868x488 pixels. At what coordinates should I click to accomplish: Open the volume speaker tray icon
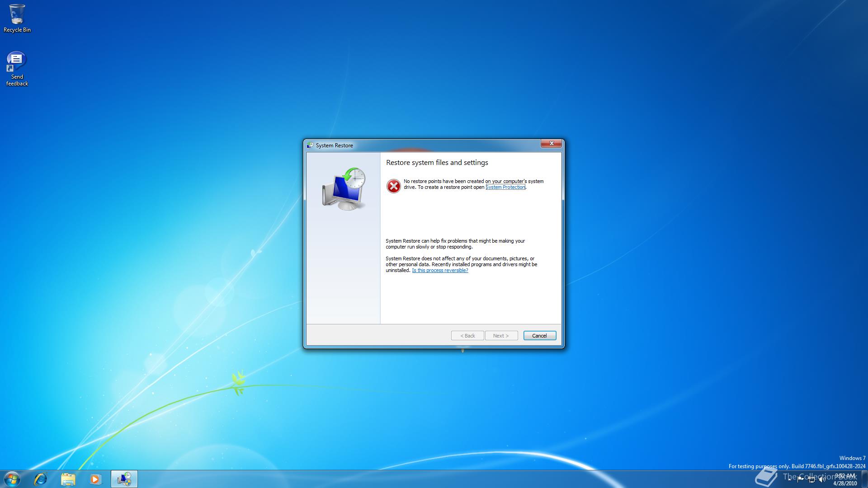[x=822, y=479]
